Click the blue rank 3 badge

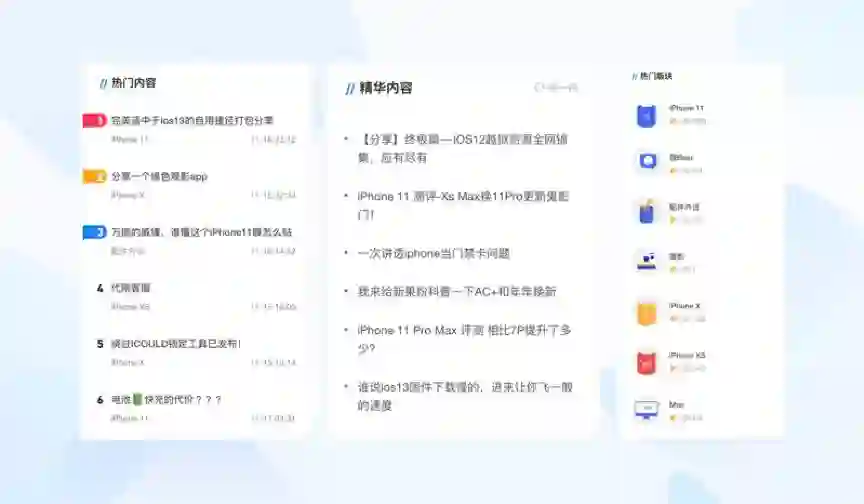pos(94,232)
